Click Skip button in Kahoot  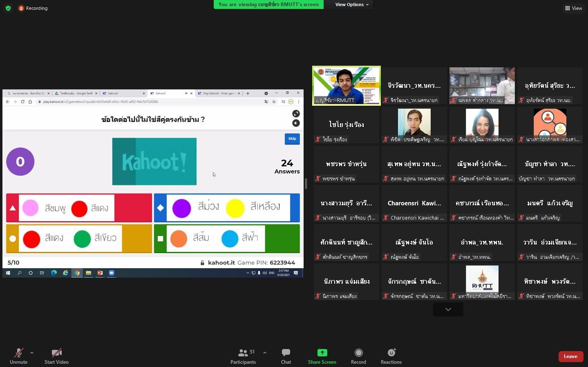click(292, 139)
